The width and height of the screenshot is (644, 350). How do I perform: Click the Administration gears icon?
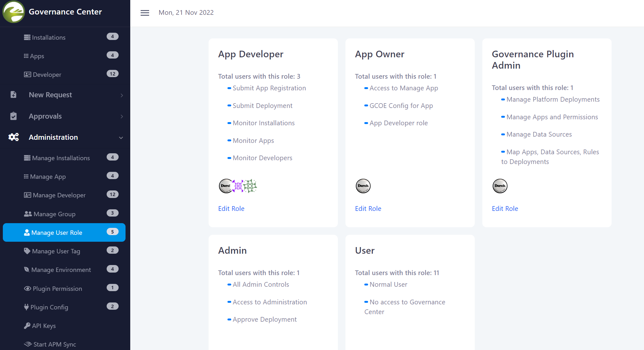click(x=14, y=137)
